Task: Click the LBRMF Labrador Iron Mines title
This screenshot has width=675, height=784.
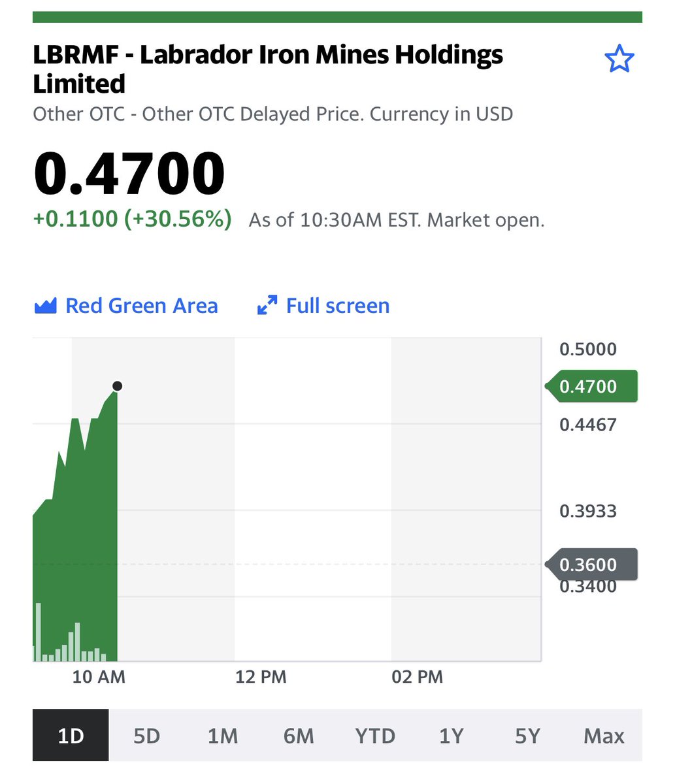Action: (x=268, y=69)
